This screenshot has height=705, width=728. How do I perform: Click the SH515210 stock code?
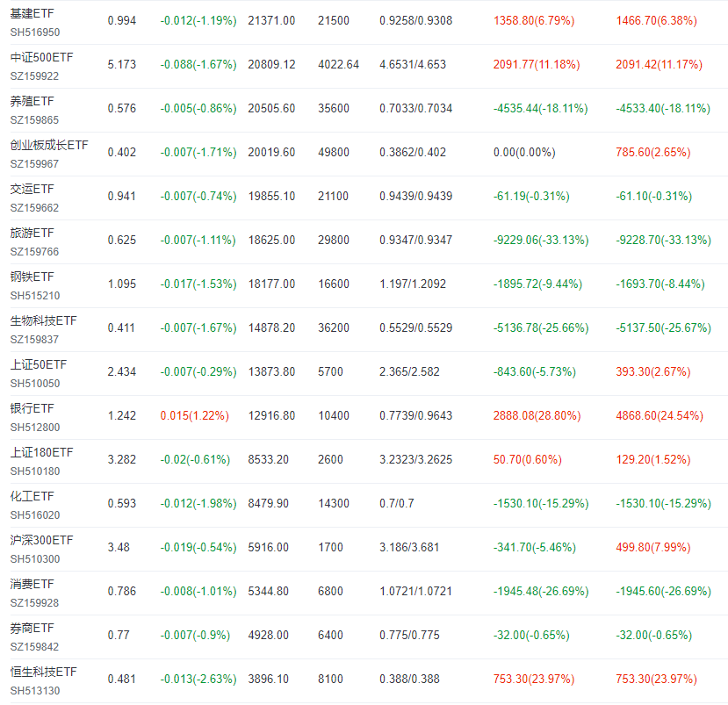pos(35,296)
